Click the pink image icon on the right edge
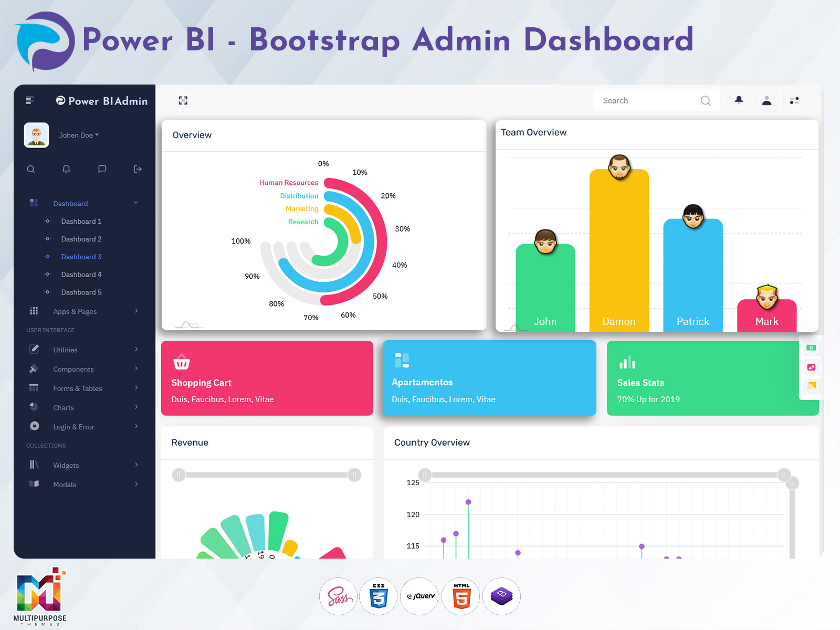 click(812, 367)
